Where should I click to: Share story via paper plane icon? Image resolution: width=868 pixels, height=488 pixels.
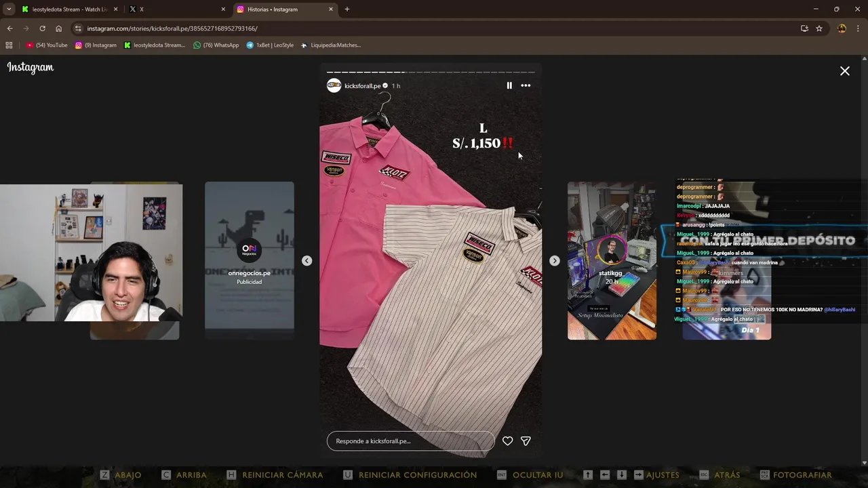point(526,441)
